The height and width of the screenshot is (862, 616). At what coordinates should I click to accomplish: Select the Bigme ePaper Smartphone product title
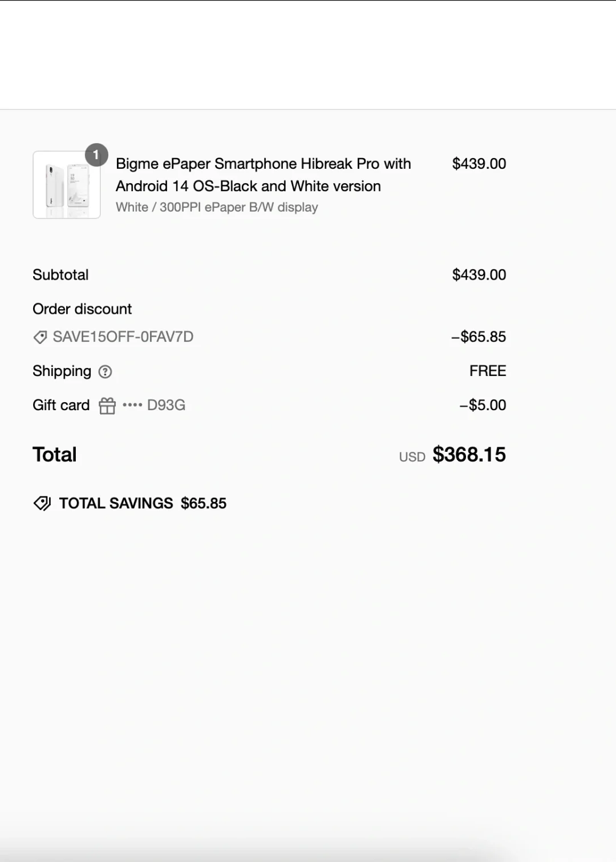pyautogui.click(x=264, y=175)
